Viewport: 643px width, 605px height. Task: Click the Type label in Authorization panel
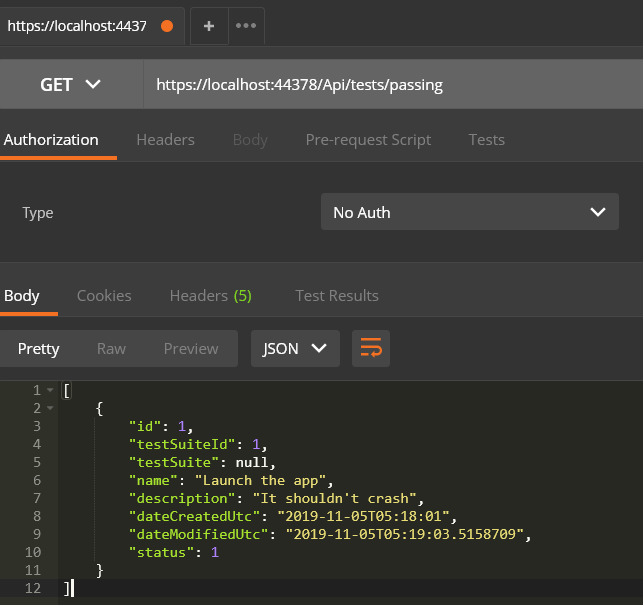coord(38,213)
